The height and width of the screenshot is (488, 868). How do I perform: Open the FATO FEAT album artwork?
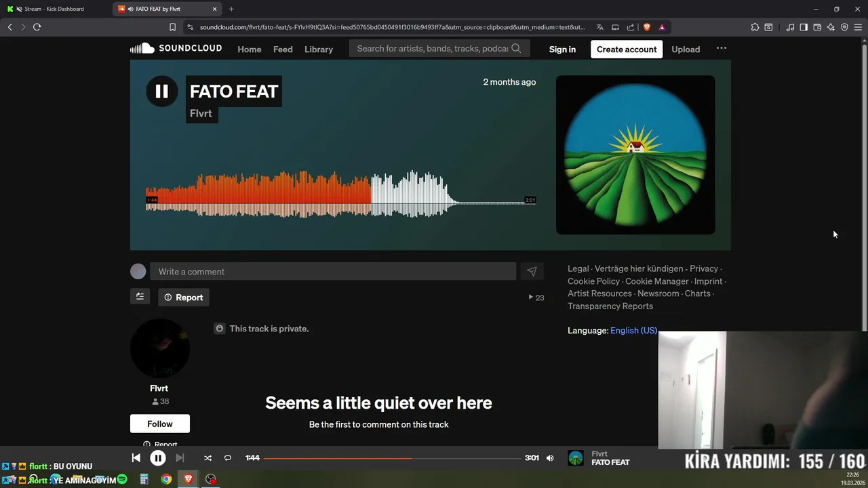pyautogui.click(x=635, y=155)
